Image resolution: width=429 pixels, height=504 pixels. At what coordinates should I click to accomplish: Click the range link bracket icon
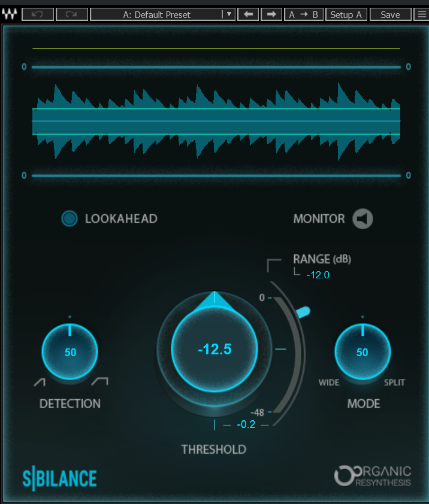274,265
